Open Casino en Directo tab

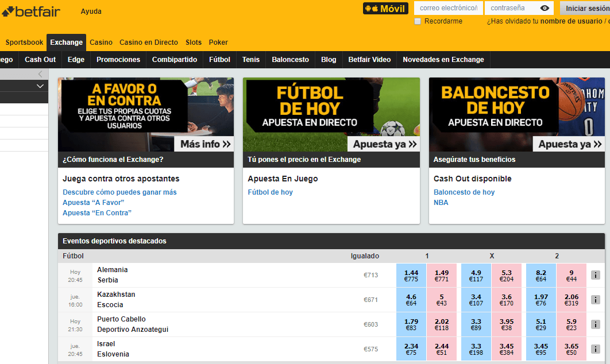(x=149, y=42)
